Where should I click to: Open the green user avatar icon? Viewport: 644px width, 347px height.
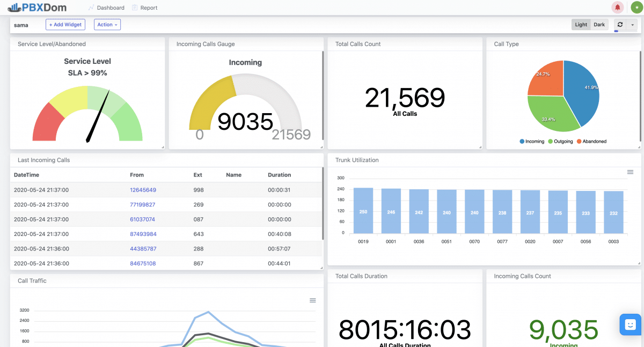[636, 7]
